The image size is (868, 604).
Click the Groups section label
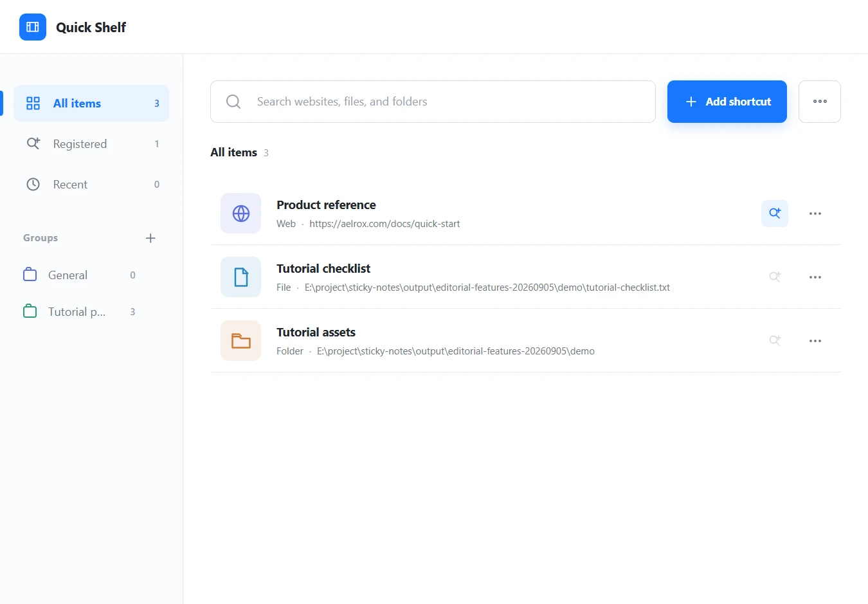[41, 238]
